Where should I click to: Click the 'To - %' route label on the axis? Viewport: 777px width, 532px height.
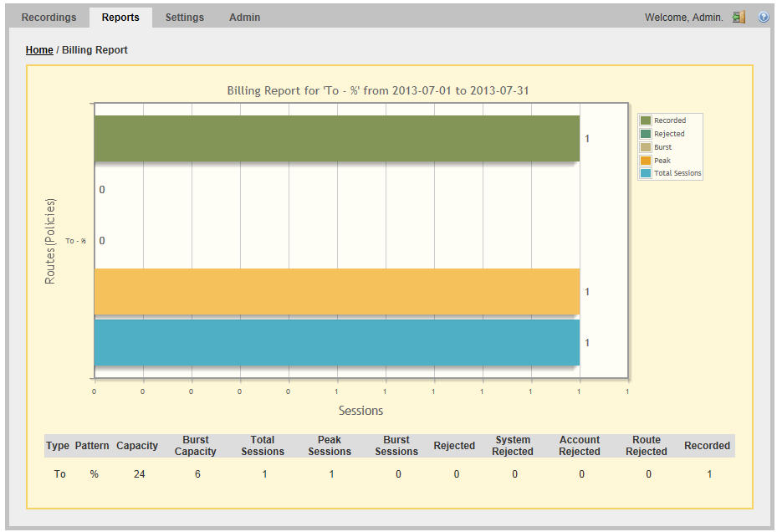tap(76, 240)
